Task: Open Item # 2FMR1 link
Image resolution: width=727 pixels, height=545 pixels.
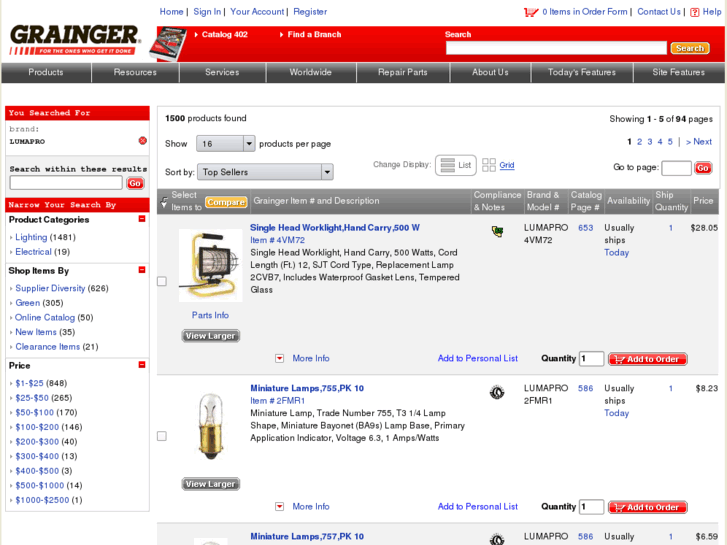Action: click(278, 401)
